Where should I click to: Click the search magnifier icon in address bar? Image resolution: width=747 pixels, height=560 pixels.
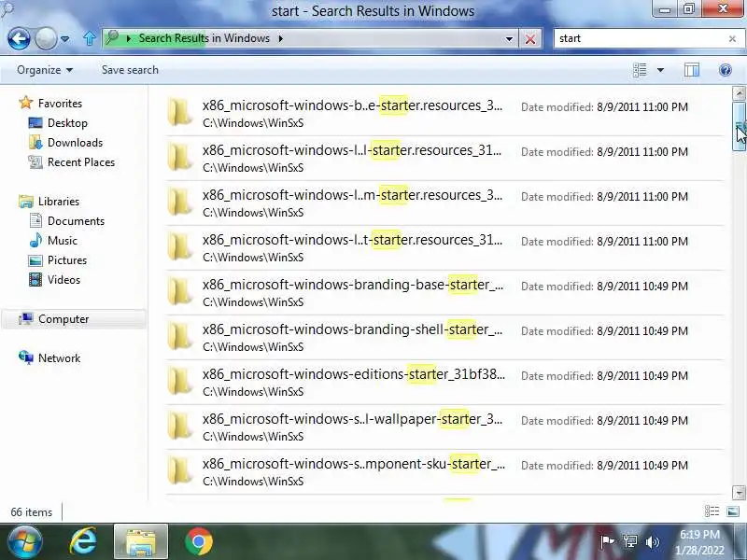112,37
